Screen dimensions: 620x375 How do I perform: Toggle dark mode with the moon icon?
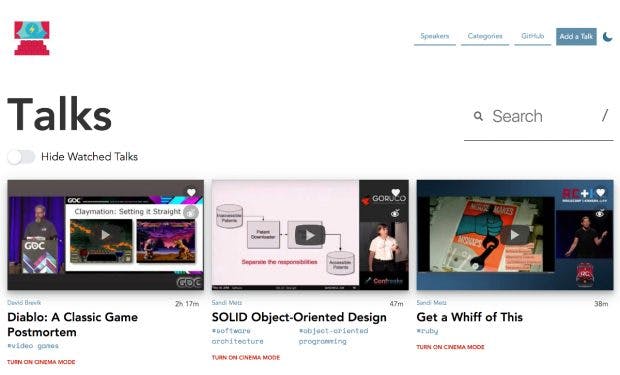(608, 37)
